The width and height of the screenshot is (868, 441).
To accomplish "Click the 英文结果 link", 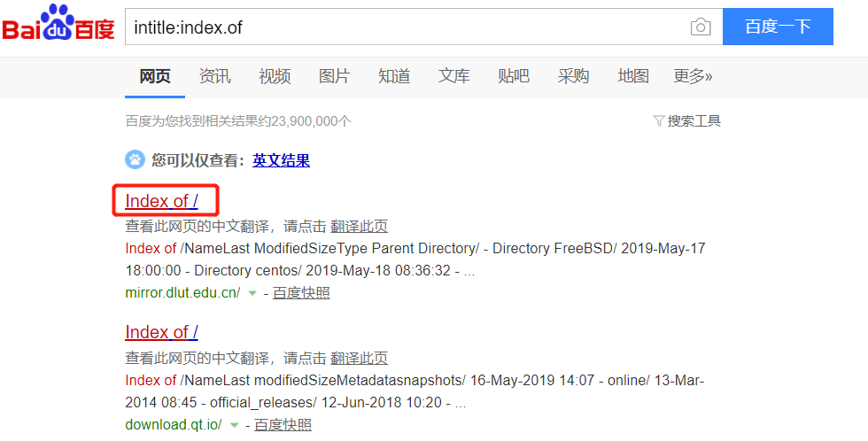I will point(281,160).
